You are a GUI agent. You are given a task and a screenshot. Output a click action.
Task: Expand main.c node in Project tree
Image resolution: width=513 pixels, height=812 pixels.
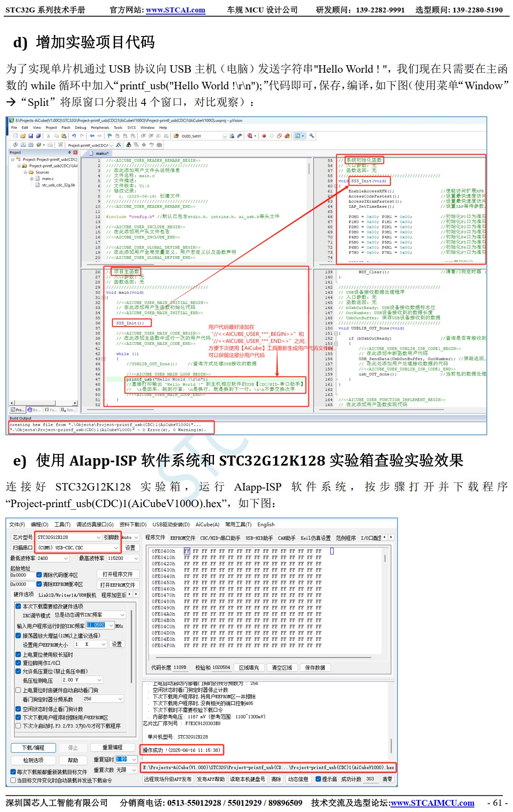32,179
